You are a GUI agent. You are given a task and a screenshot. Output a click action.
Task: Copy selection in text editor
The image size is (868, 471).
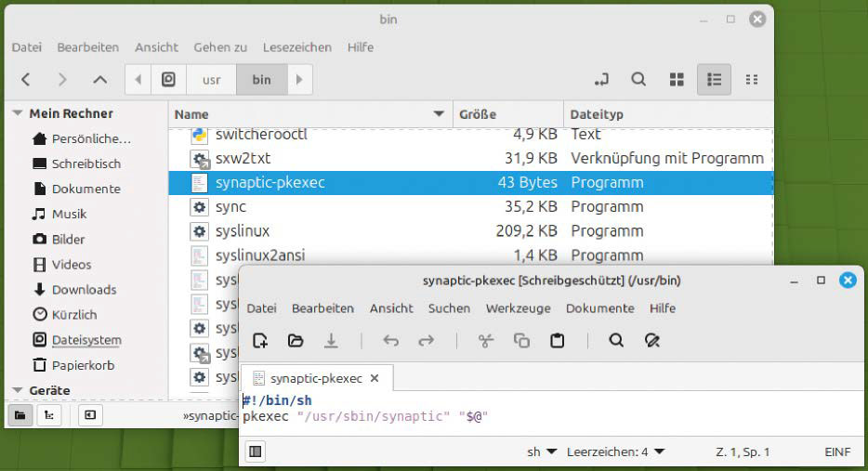point(521,340)
